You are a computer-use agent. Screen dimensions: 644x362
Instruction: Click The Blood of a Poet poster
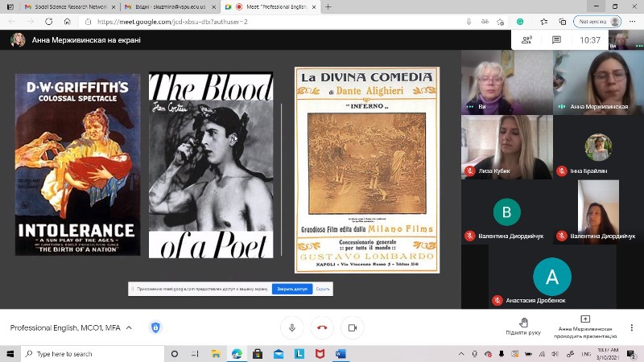(x=211, y=165)
